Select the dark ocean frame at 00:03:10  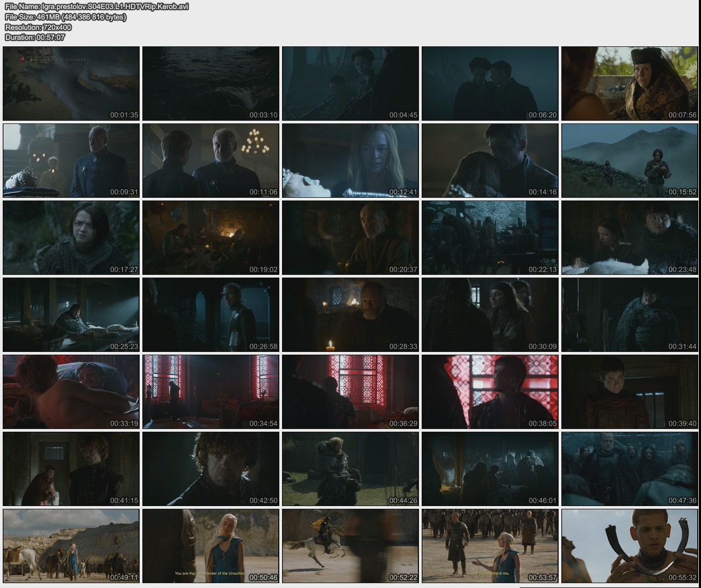[x=211, y=84]
